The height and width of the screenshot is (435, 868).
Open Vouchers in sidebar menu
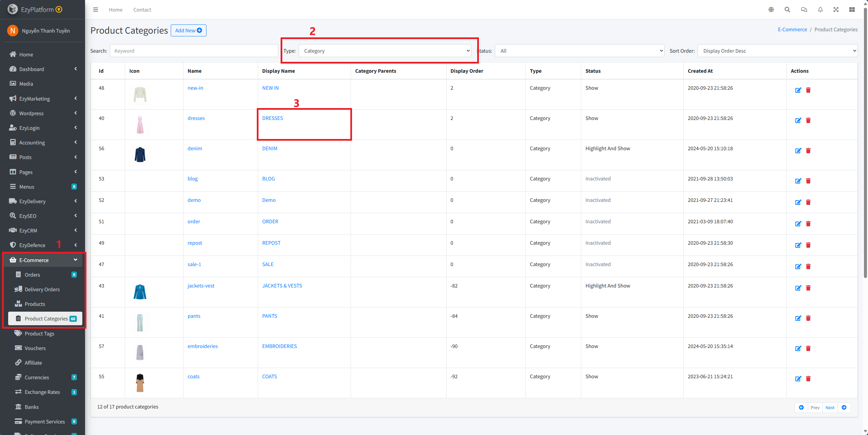[x=35, y=348]
